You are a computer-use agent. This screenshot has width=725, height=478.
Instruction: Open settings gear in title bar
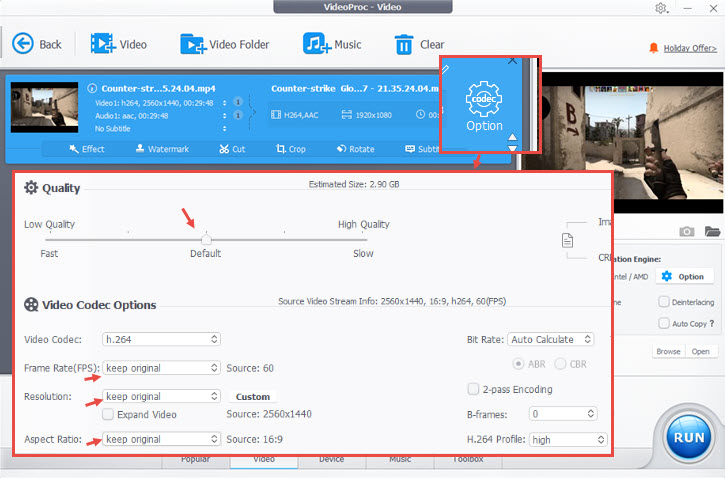click(x=661, y=8)
